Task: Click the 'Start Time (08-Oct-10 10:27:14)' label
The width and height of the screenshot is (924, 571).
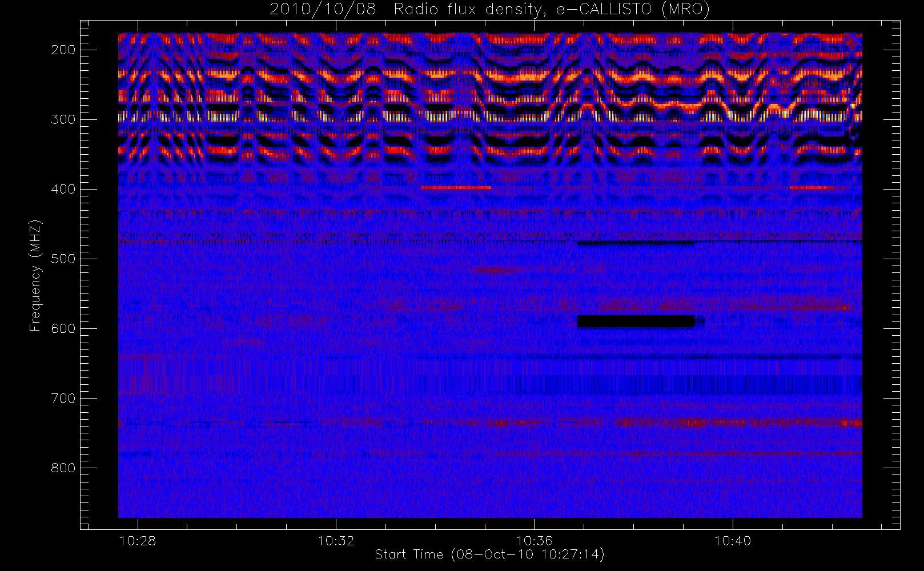Action: (489, 554)
